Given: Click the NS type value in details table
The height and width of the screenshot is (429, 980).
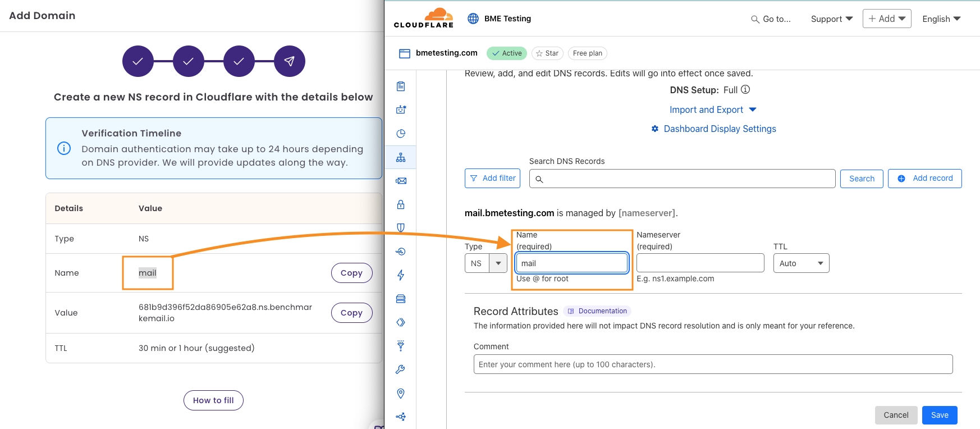Looking at the screenshot, I should [x=144, y=239].
